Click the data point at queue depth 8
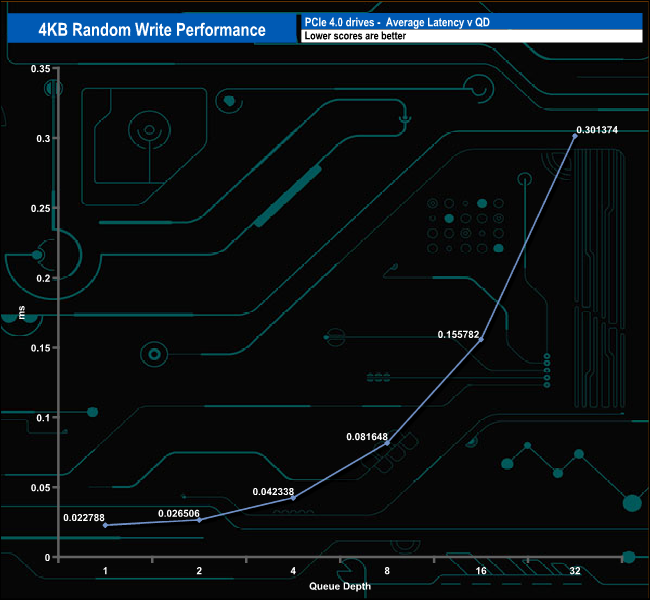This screenshot has width=650, height=600. (x=387, y=443)
